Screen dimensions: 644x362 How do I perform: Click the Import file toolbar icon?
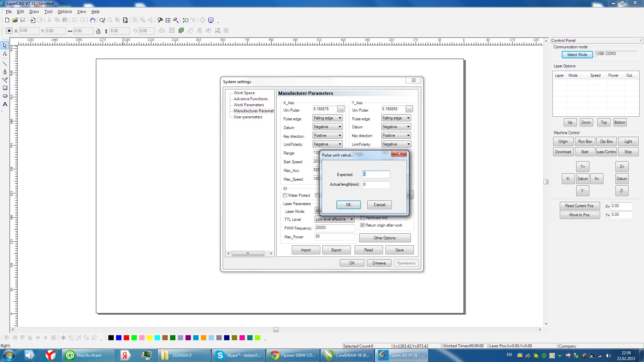pos(33,20)
